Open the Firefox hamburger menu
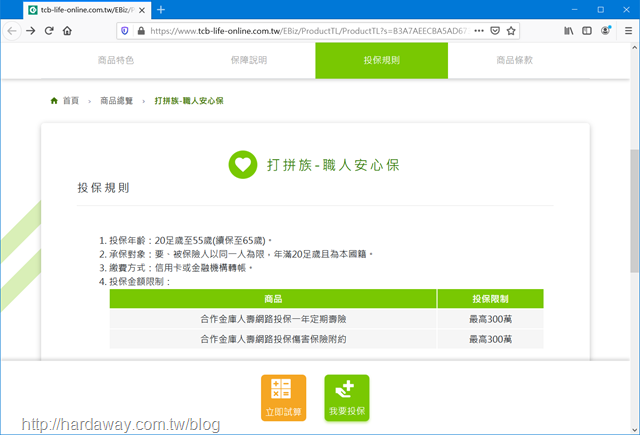The image size is (640, 435). [629, 31]
